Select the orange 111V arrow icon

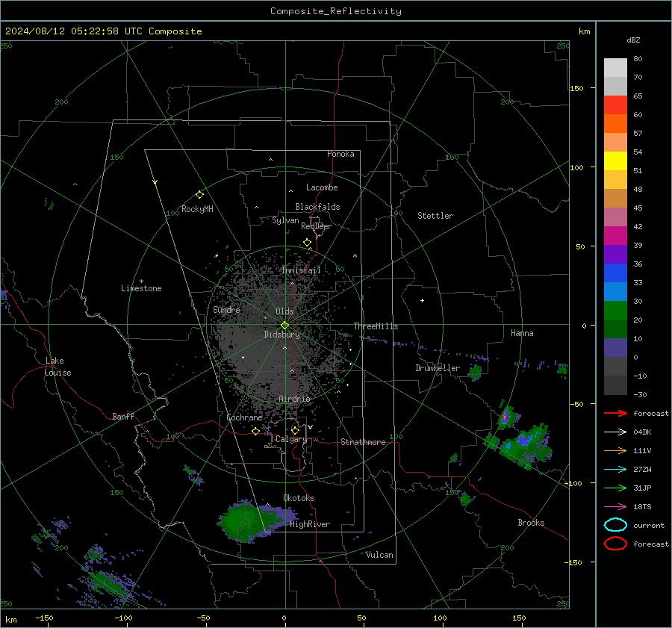click(x=615, y=450)
